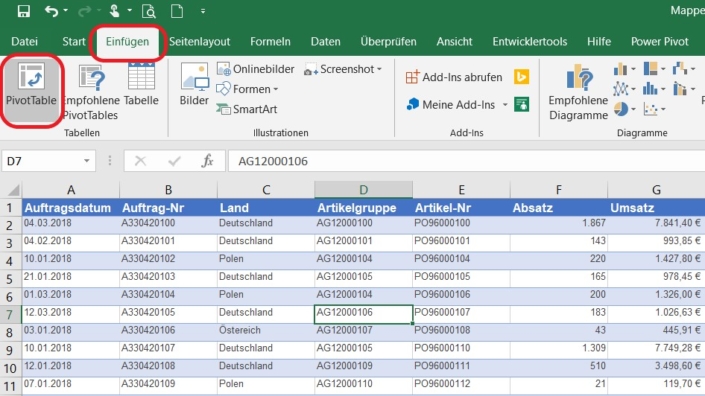The height and width of the screenshot is (396, 705).
Task: Insert hierarchy chart icon
Action: click(654, 69)
